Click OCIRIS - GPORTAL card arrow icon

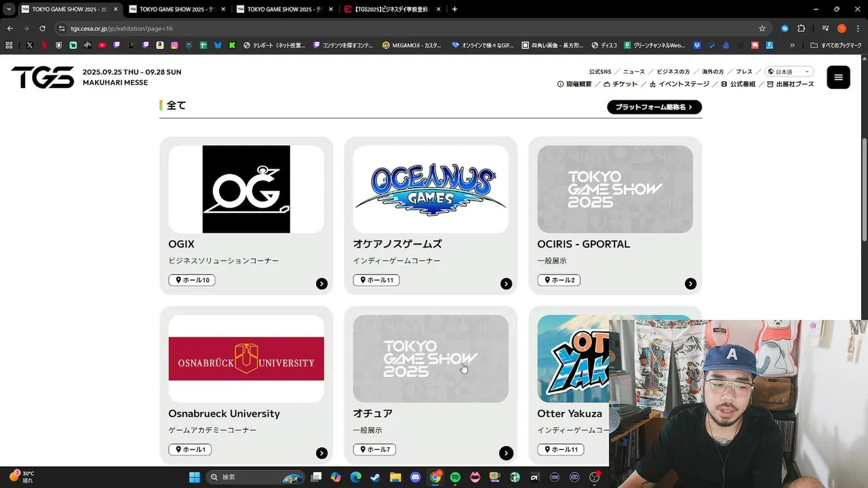point(690,284)
